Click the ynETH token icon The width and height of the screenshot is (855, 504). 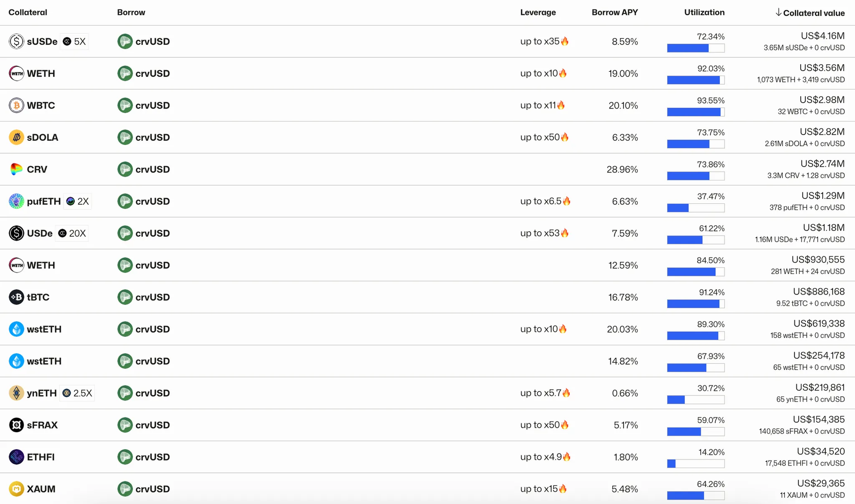(16, 393)
